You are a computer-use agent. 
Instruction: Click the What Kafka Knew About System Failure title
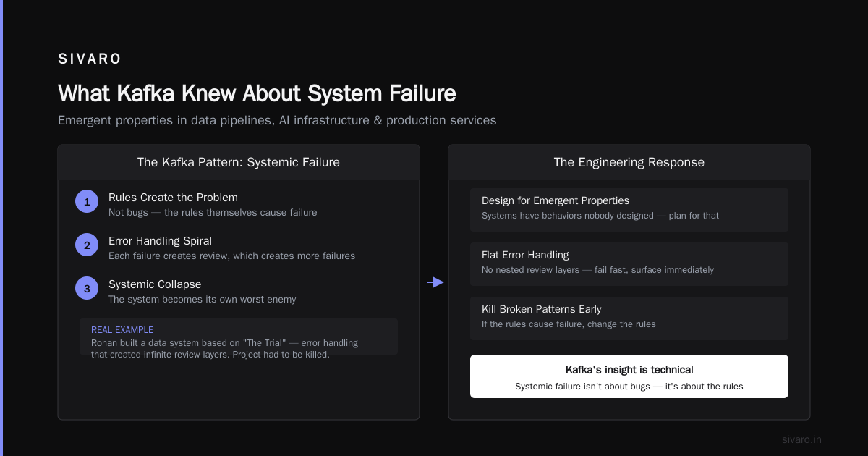point(257,93)
